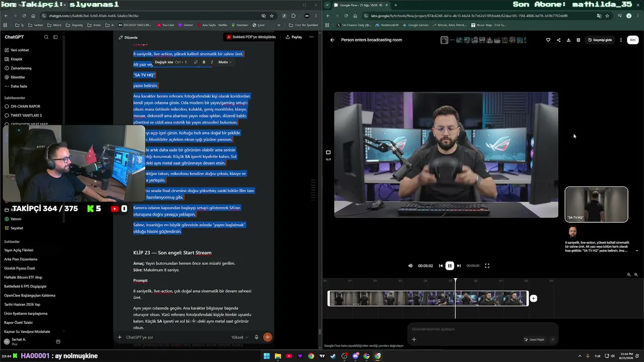Image resolution: width=644 pixels, height=362 pixels.
Task: Start dictation with ChatGPT microphone icon
Action: [257, 337]
